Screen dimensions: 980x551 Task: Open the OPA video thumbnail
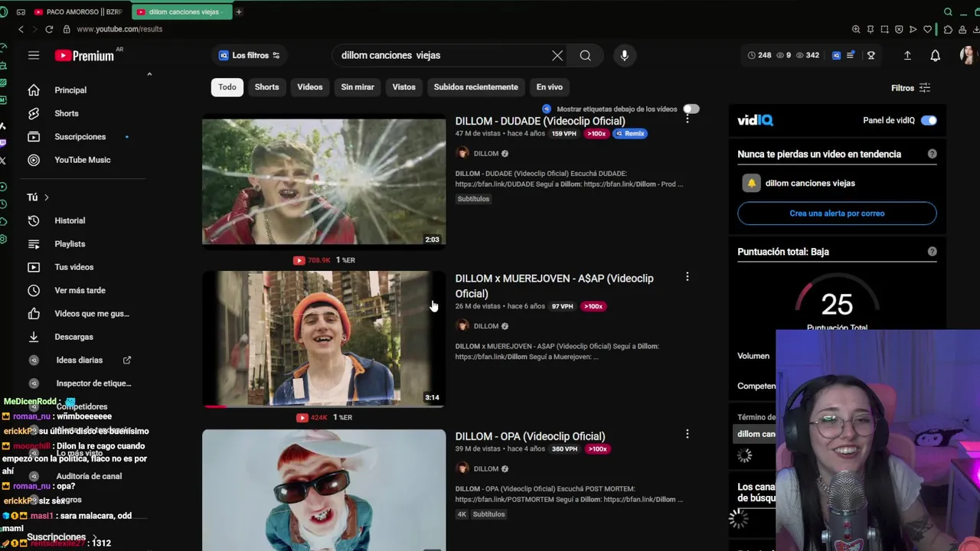point(324,490)
